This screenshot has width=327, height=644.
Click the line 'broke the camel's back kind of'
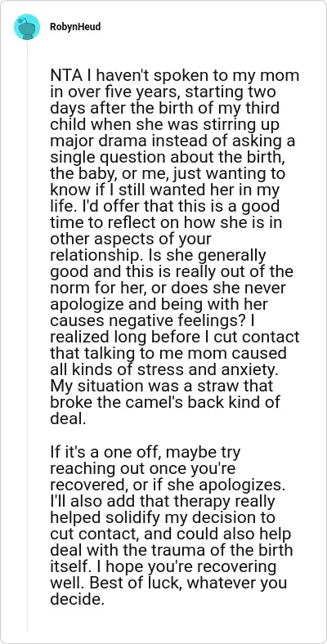pyautogui.click(x=165, y=400)
